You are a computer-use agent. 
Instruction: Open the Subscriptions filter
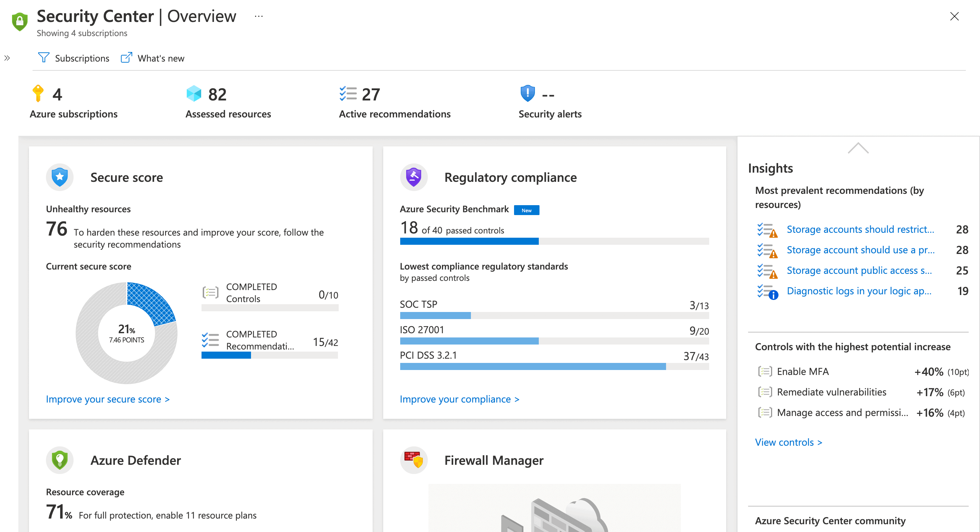coord(74,58)
